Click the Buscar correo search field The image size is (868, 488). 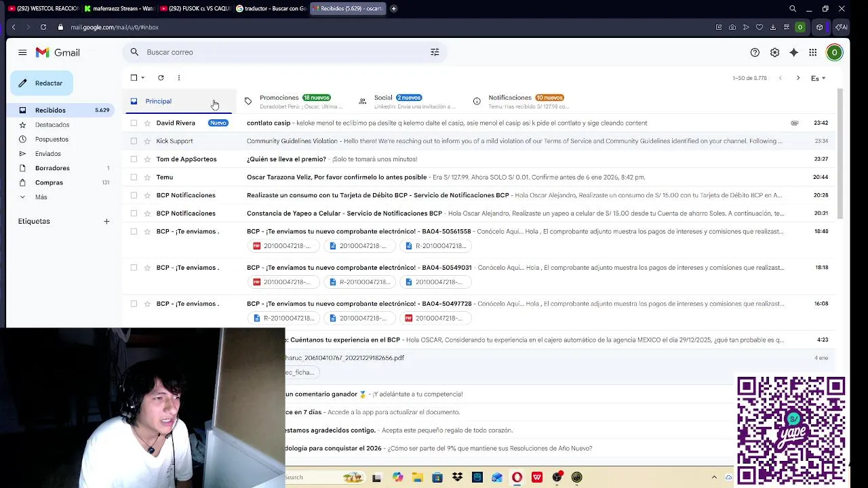pyautogui.click(x=285, y=52)
